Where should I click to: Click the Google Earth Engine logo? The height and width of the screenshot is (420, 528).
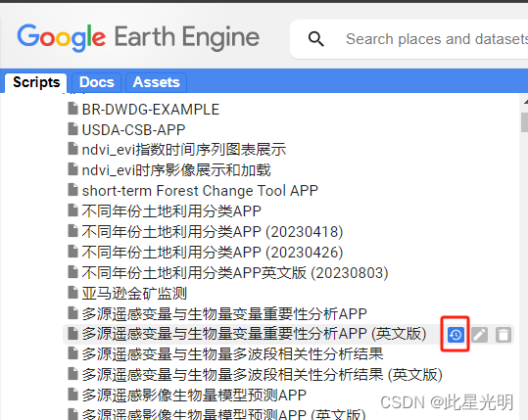pyautogui.click(x=138, y=37)
